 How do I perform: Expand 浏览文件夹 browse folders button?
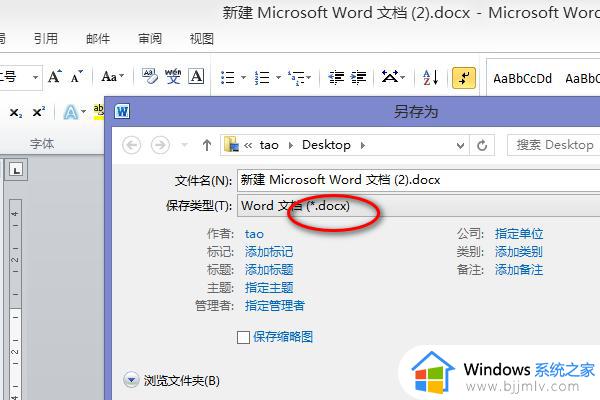131,380
